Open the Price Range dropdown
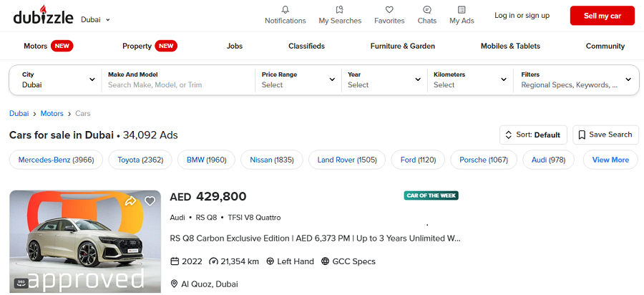 [298, 79]
